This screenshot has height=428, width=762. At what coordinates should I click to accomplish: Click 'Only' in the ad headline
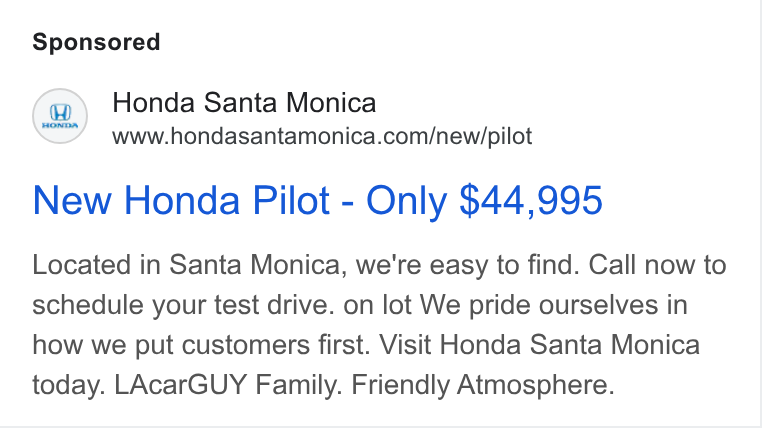click(406, 201)
